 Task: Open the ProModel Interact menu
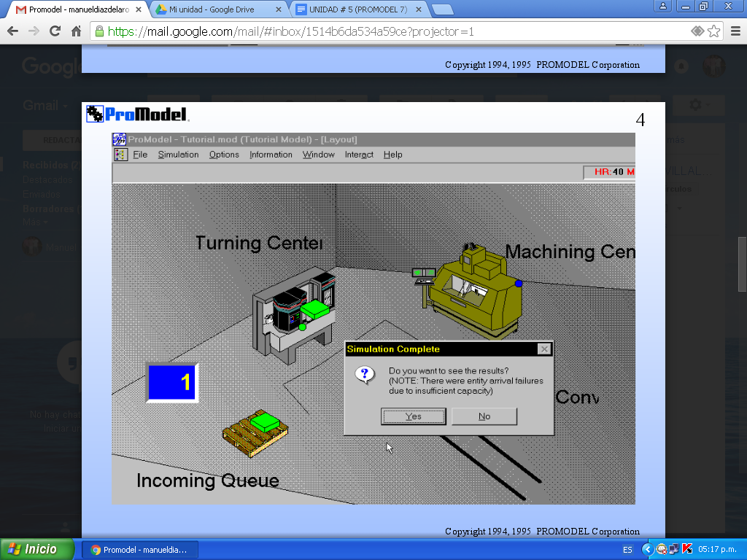[x=359, y=155]
